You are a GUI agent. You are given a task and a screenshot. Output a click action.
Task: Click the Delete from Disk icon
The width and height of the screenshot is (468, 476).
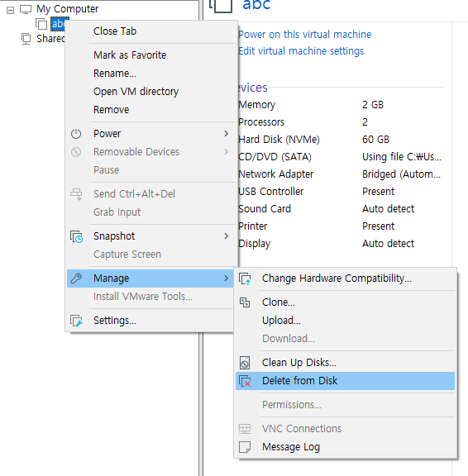[245, 381]
